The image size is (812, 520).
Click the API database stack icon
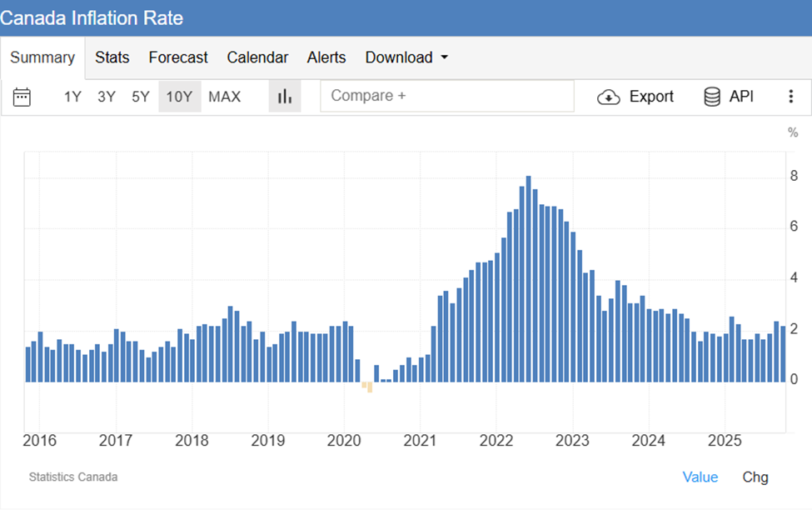coord(712,97)
